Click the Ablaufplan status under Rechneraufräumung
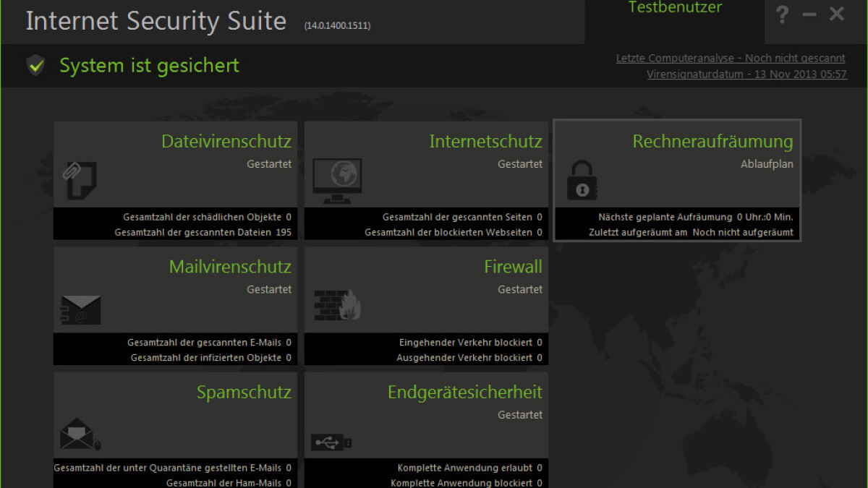 (767, 164)
